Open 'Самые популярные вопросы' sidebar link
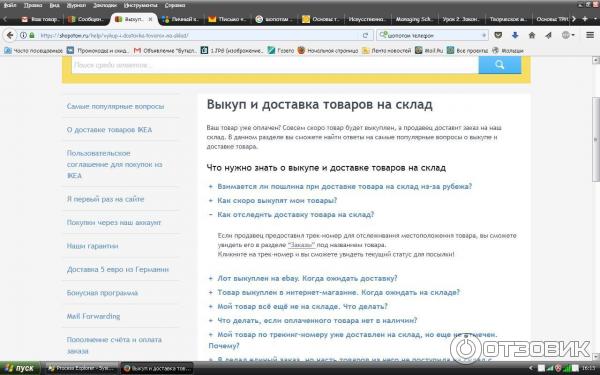 (x=115, y=106)
